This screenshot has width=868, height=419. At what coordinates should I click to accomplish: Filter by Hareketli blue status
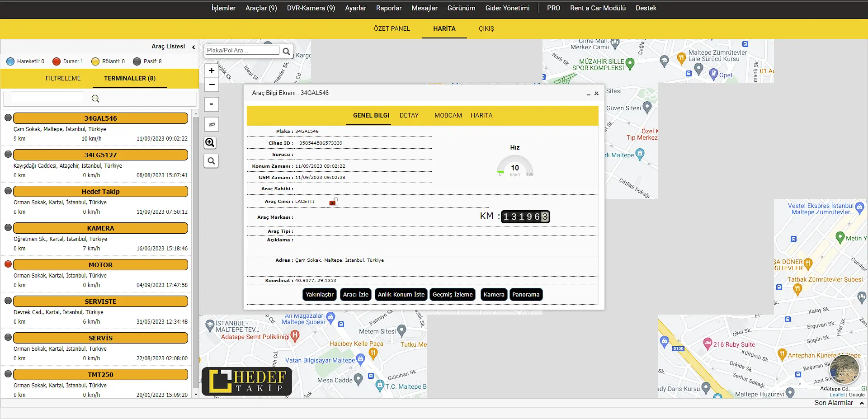25,61
